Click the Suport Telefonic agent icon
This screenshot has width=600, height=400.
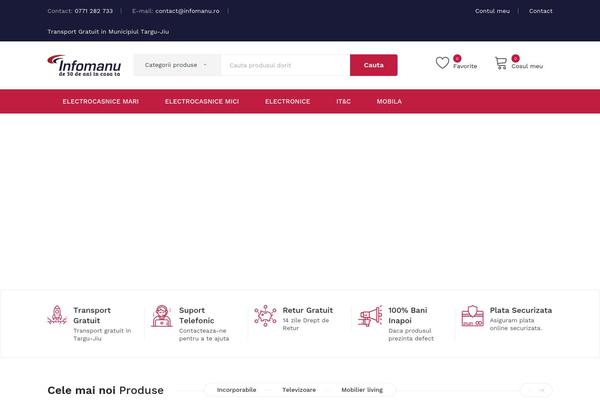[162, 316]
